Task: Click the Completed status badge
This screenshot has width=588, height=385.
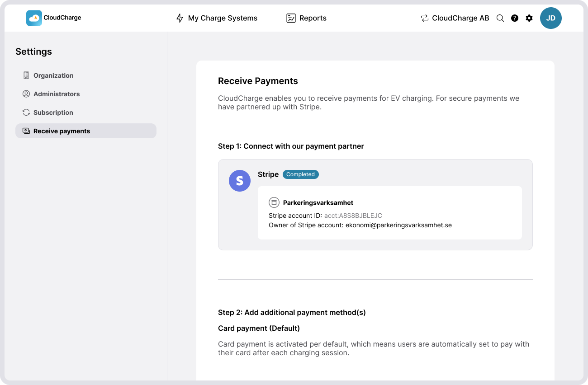Action: pos(301,174)
